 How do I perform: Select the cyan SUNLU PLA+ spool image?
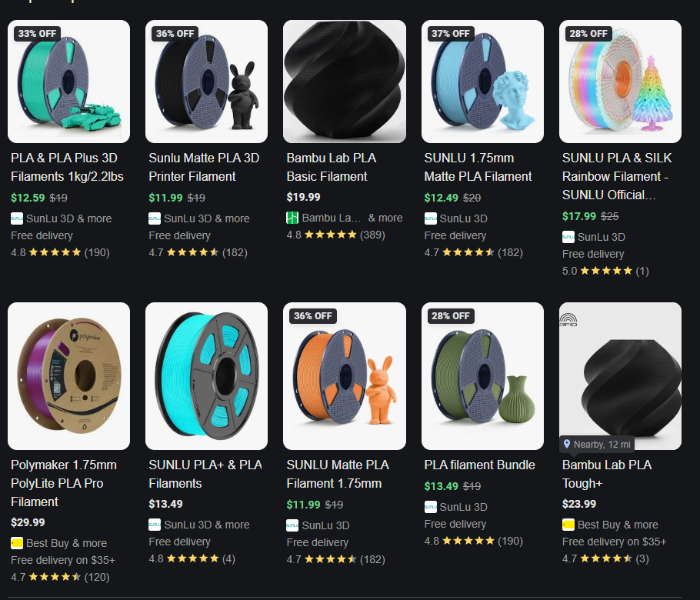(206, 376)
